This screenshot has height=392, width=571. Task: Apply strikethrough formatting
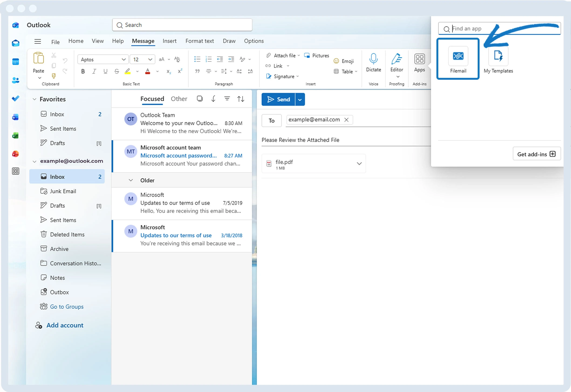117,71
